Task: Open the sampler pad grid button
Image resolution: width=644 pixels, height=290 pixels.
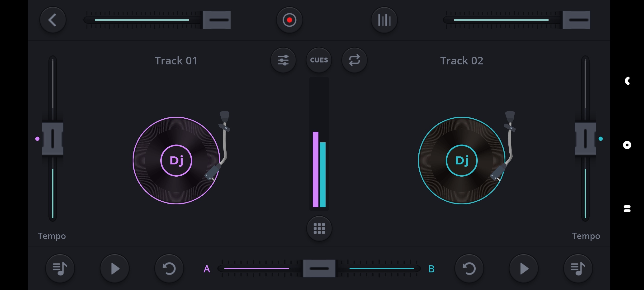Action: coord(319,228)
